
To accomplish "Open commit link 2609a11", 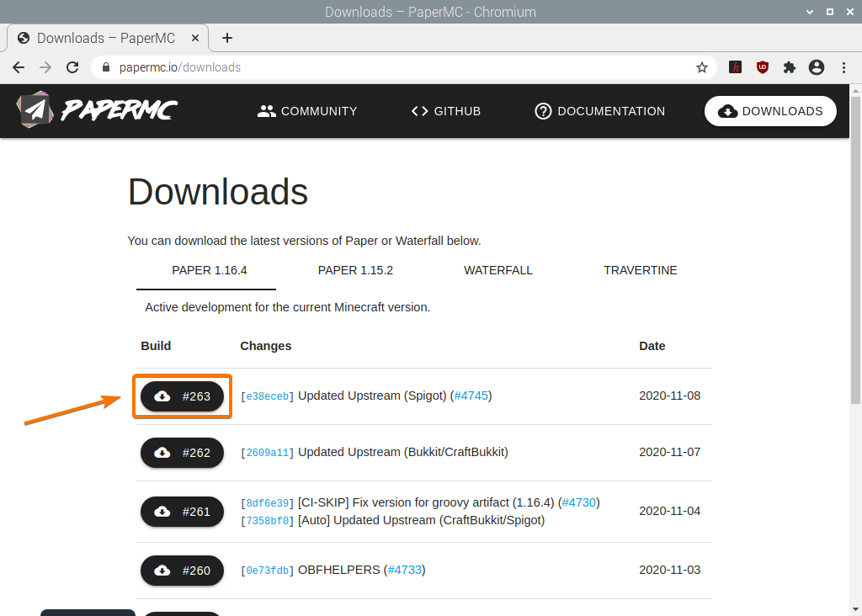I will [267, 453].
